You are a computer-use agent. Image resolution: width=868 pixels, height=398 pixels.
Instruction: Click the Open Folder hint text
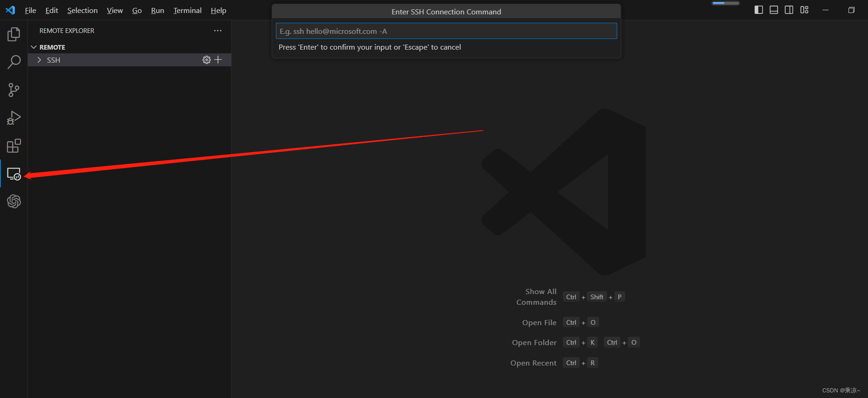[534, 342]
